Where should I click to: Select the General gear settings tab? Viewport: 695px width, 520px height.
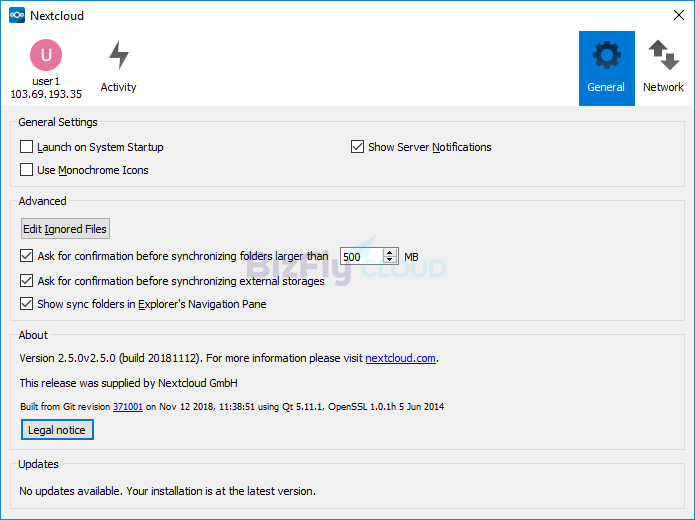(x=606, y=69)
